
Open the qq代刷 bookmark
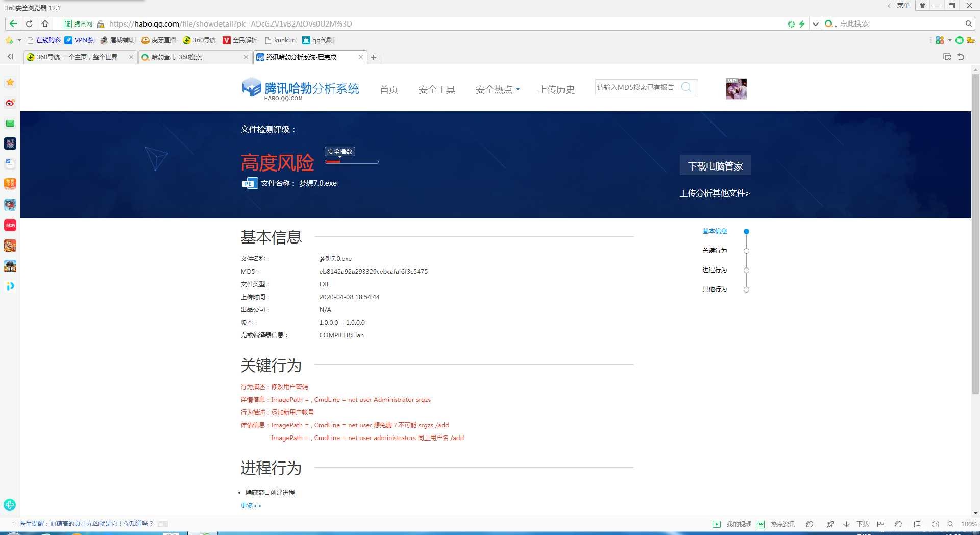(x=318, y=40)
